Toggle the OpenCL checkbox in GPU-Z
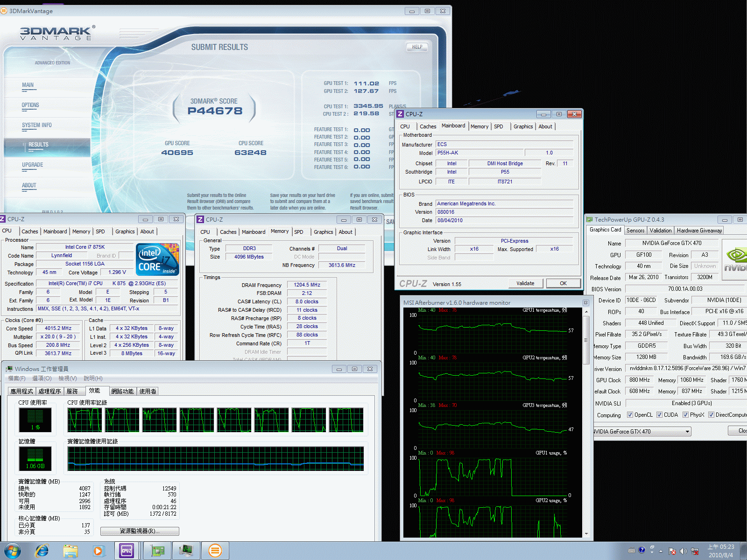Viewport: 747px width, 560px height. [x=630, y=415]
